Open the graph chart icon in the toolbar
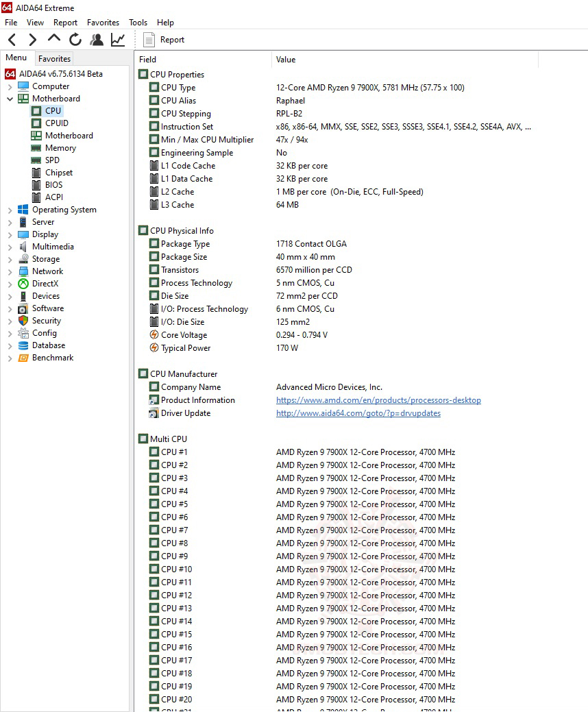This screenshot has width=588, height=712. 118,40
